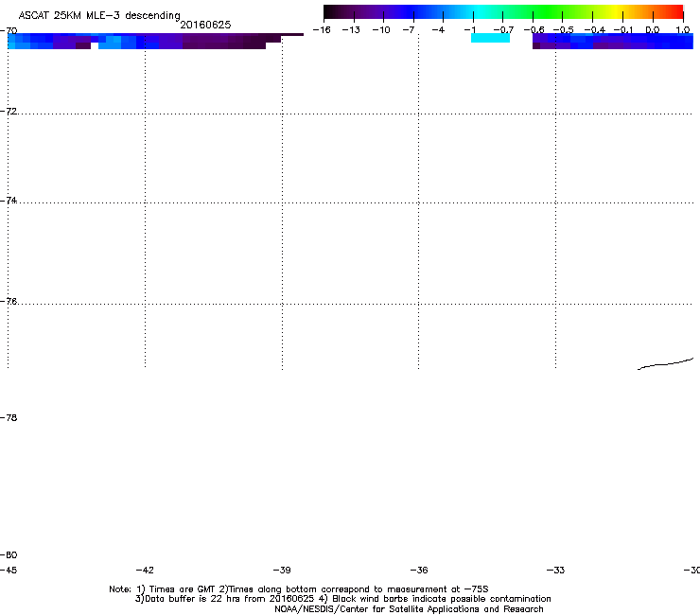Click the -36 longitude label
The image size is (700, 615).
tap(419, 570)
